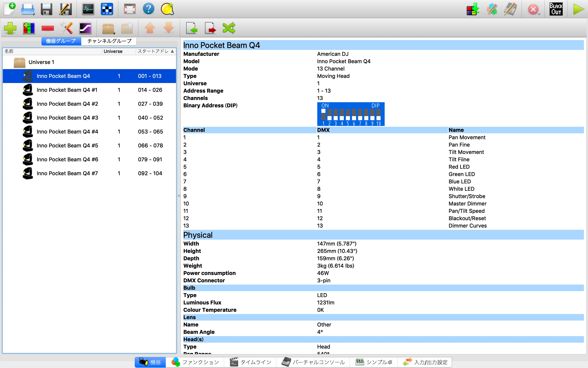Click the American DJ manufacturer value

[x=333, y=54]
